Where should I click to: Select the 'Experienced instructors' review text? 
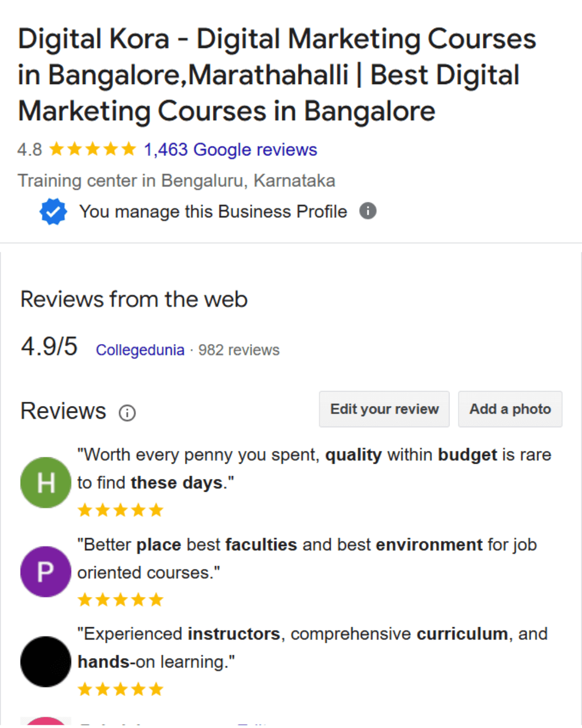point(313,648)
